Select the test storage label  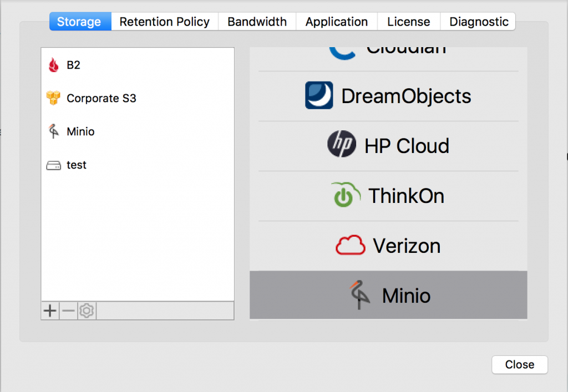pyautogui.click(x=77, y=165)
